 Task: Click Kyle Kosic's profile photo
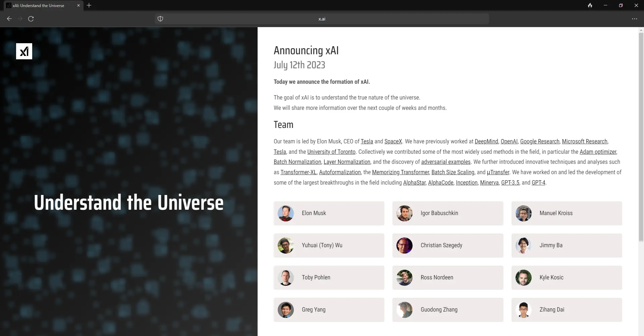(x=524, y=278)
